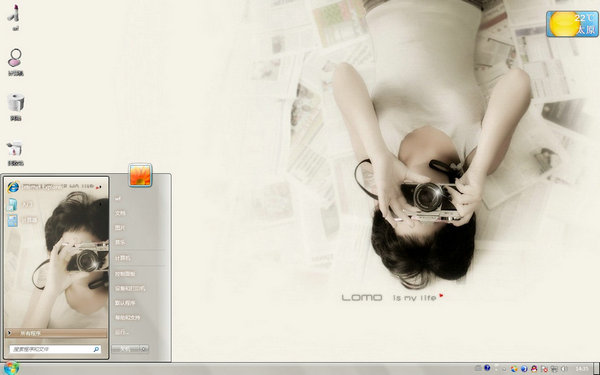This screenshot has height=375, width=600.
Task: Click the search programs and files box
Action: tap(55, 349)
